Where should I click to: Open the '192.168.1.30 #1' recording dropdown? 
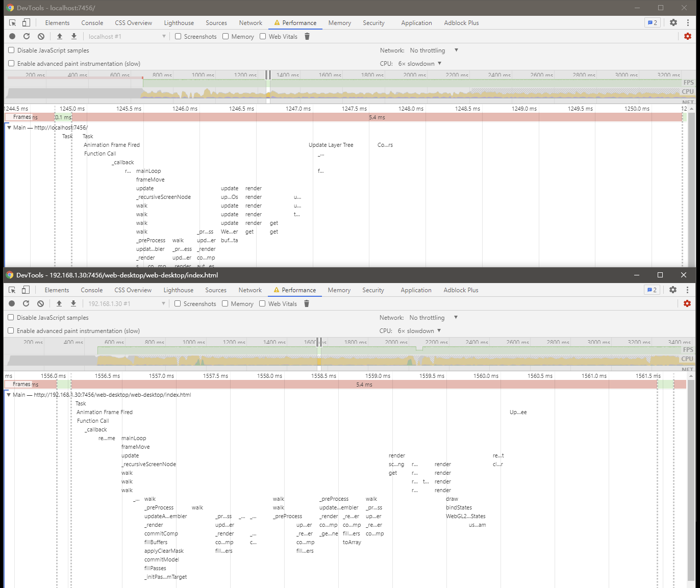point(127,303)
